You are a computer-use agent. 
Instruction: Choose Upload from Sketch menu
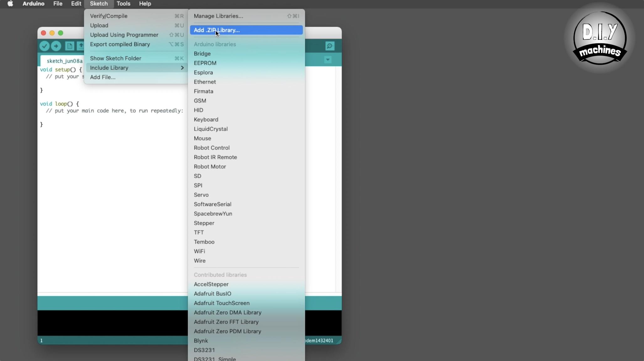click(x=137, y=25)
